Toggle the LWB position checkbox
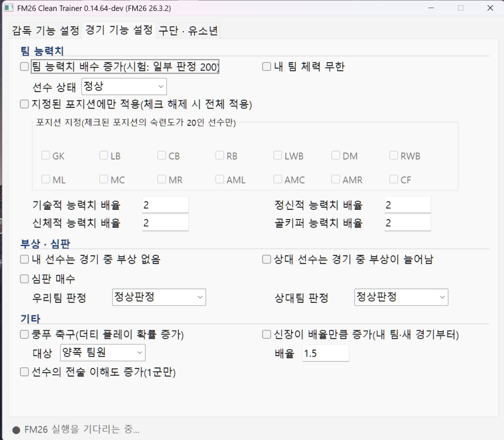 pos(278,155)
